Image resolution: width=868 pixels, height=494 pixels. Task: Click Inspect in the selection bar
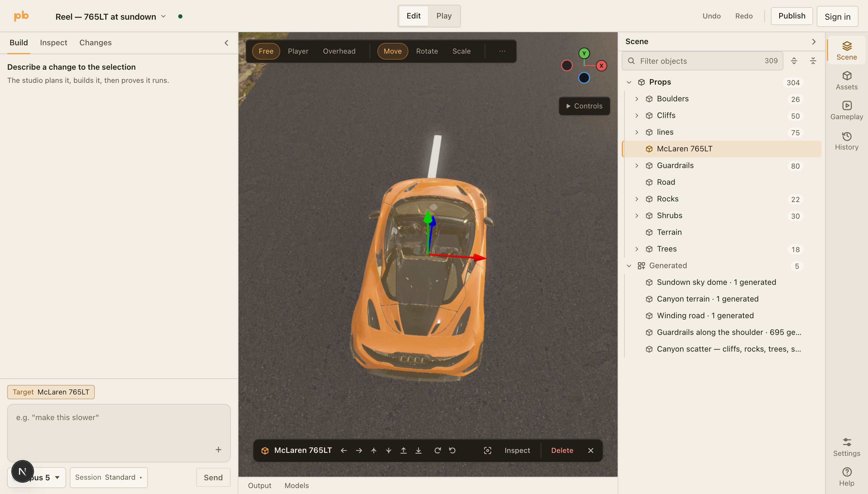(517, 450)
